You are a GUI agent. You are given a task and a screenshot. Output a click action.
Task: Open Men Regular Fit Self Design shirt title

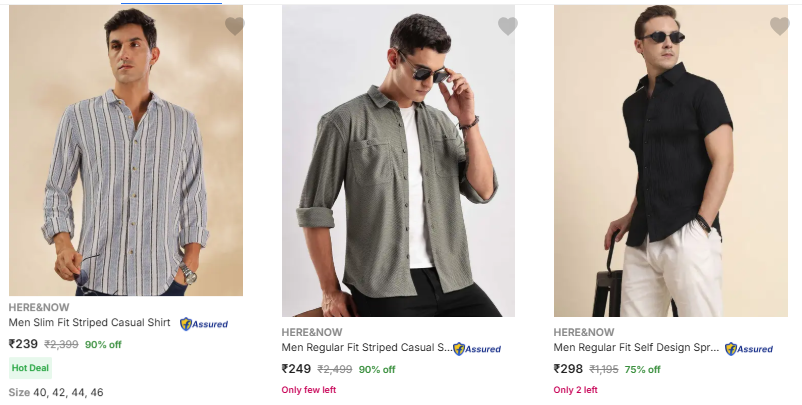tap(636, 348)
